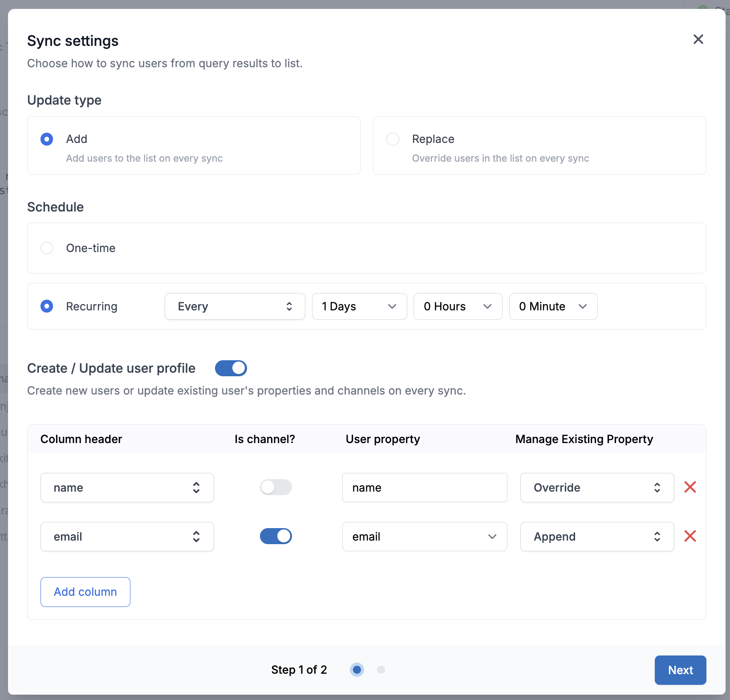Screen dimensions: 730x700
Task: Click the 'User property' column heading
Action: [383, 439]
